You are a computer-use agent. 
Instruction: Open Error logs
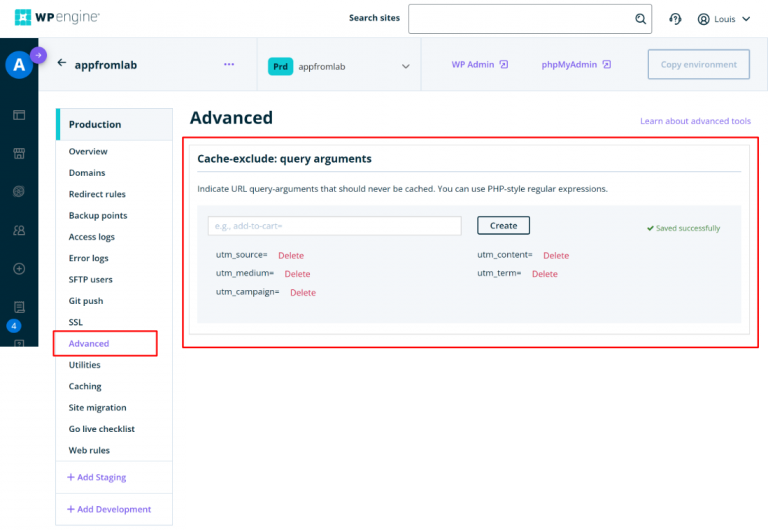pos(89,258)
